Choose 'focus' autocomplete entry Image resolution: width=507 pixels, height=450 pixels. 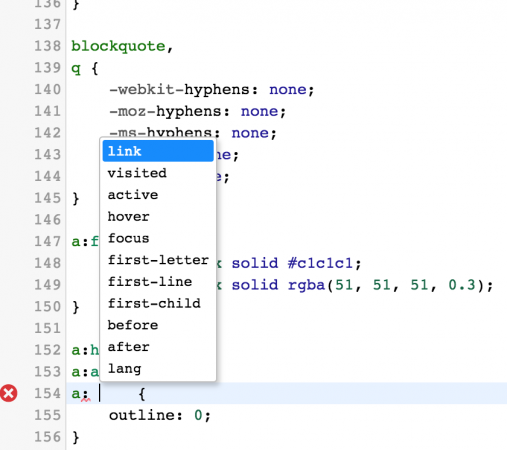click(x=158, y=238)
